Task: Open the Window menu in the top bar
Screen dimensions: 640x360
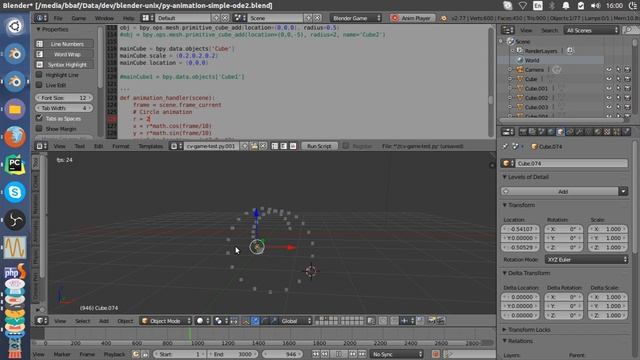Action: click(104, 18)
